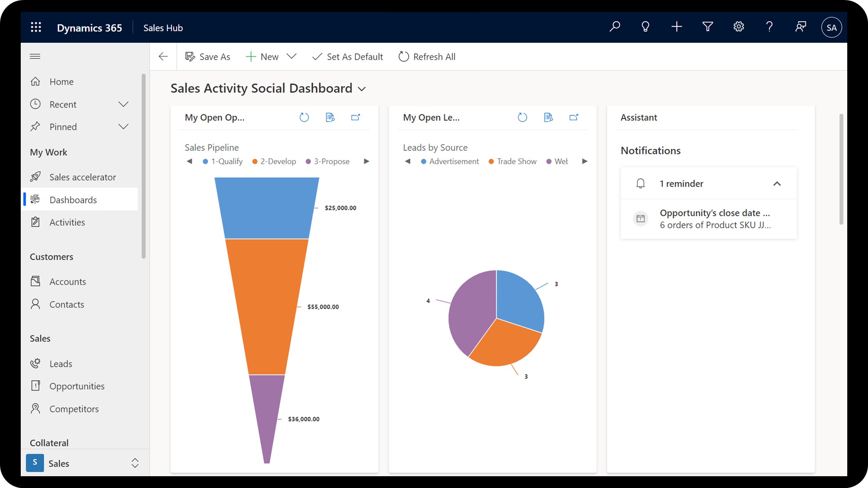Refresh the My Open Opportunities chart
Screen dimensions: 868x488
pyautogui.click(x=304, y=118)
